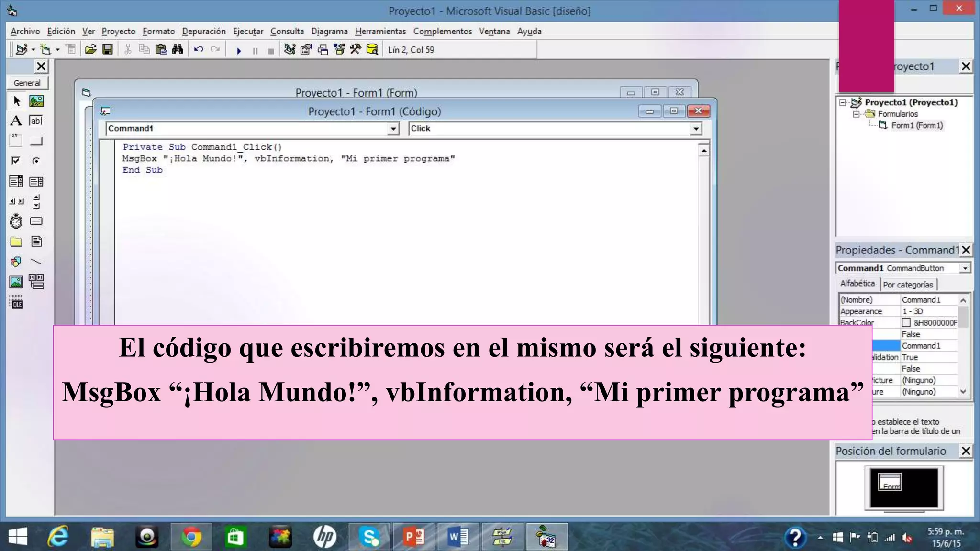Click the code editor scroll up arrow

click(x=704, y=151)
